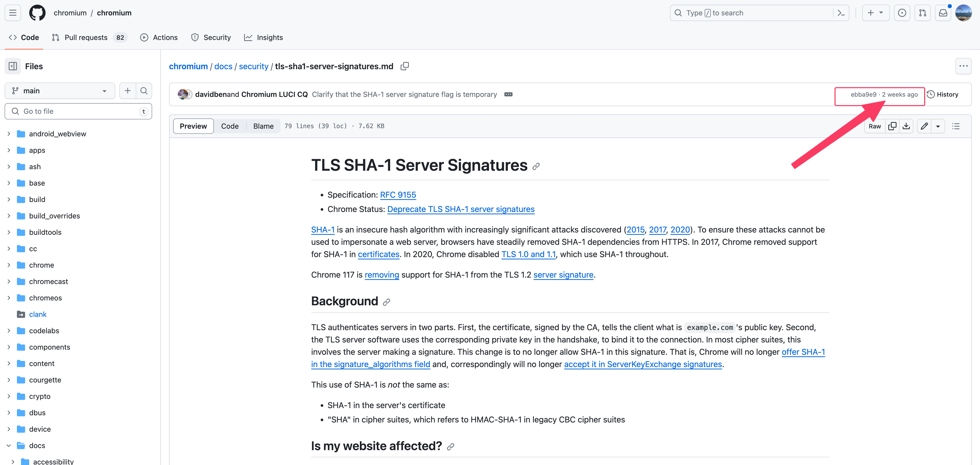Open your notifications inbox
This screenshot has height=465, width=980.
[943, 13]
